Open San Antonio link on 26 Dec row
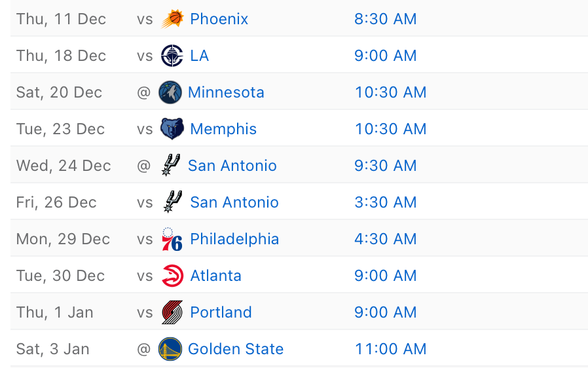 pyautogui.click(x=234, y=202)
